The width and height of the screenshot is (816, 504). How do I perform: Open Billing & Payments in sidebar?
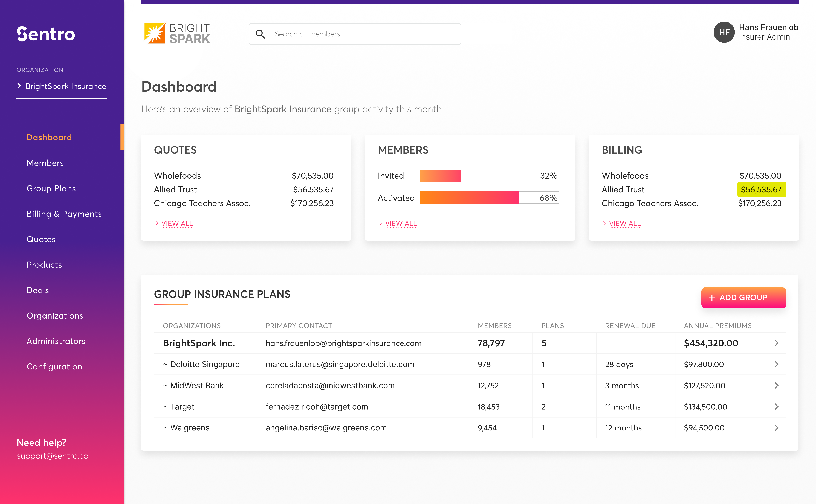[x=64, y=214]
